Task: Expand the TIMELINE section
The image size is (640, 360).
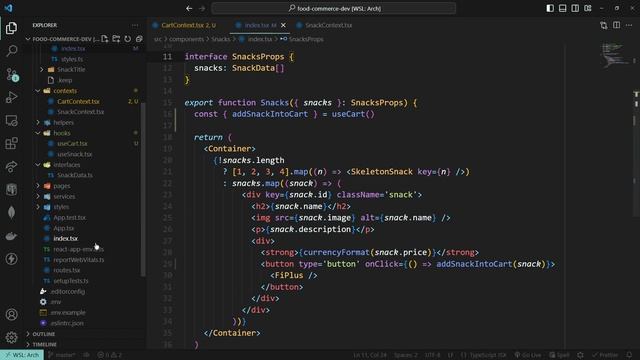Action: [44, 344]
